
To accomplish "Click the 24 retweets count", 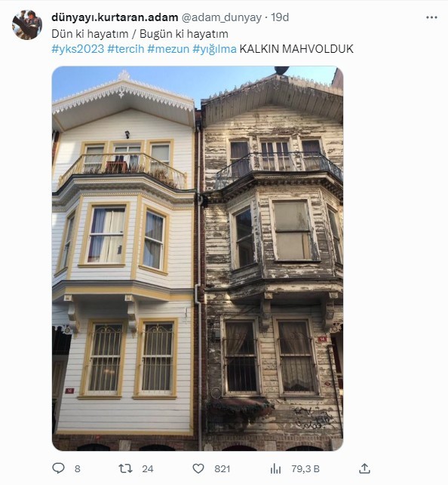I will pos(148,469).
